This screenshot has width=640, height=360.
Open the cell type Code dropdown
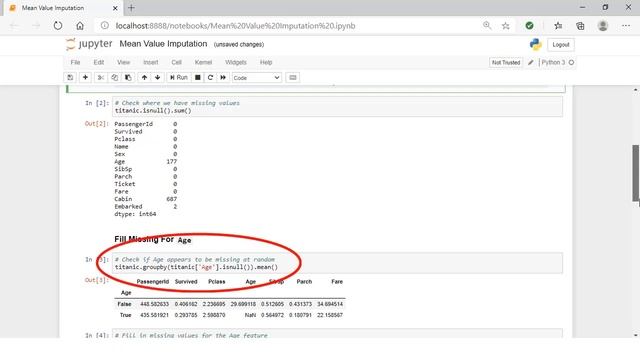[x=256, y=78]
